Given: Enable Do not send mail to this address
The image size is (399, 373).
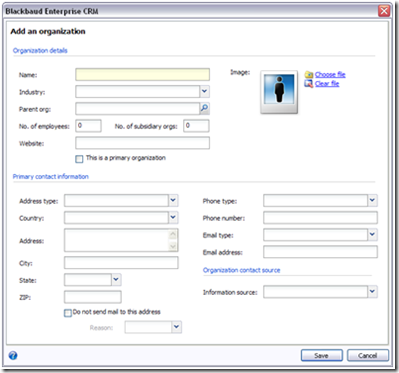Looking at the screenshot, I should pyautogui.click(x=68, y=313).
